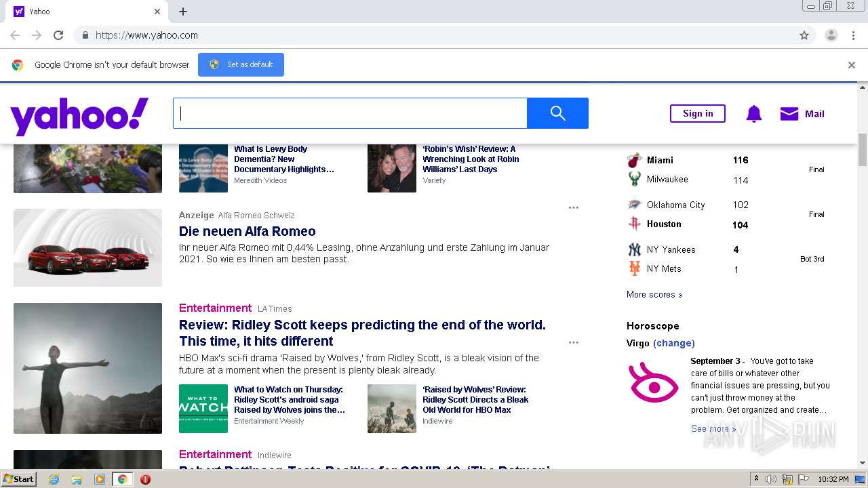The image size is (868, 488).
Task: Click the NY Mets logo
Action: [634, 268]
